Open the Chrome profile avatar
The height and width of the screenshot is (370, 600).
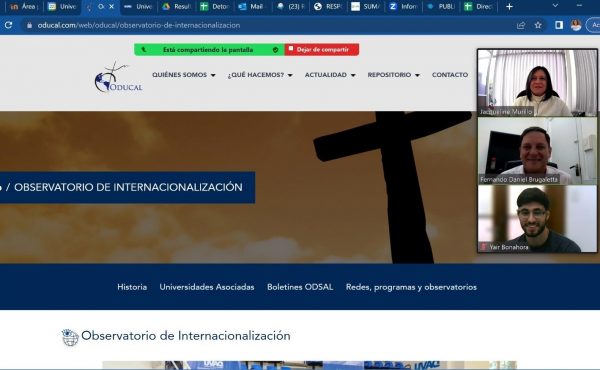tap(576, 25)
